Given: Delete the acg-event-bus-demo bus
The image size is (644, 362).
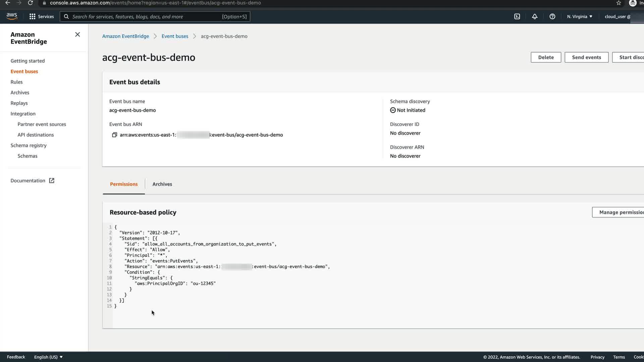Looking at the screenshot, I should (546, 57).
